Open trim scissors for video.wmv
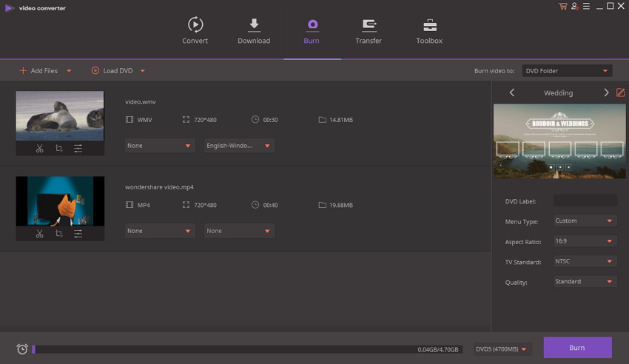 tap(39, 149)
